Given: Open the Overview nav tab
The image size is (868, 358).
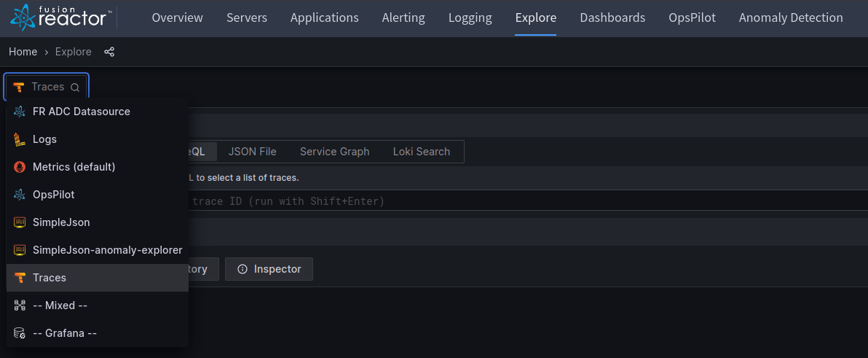Looking at the screenshot, I should pos(177,17).
